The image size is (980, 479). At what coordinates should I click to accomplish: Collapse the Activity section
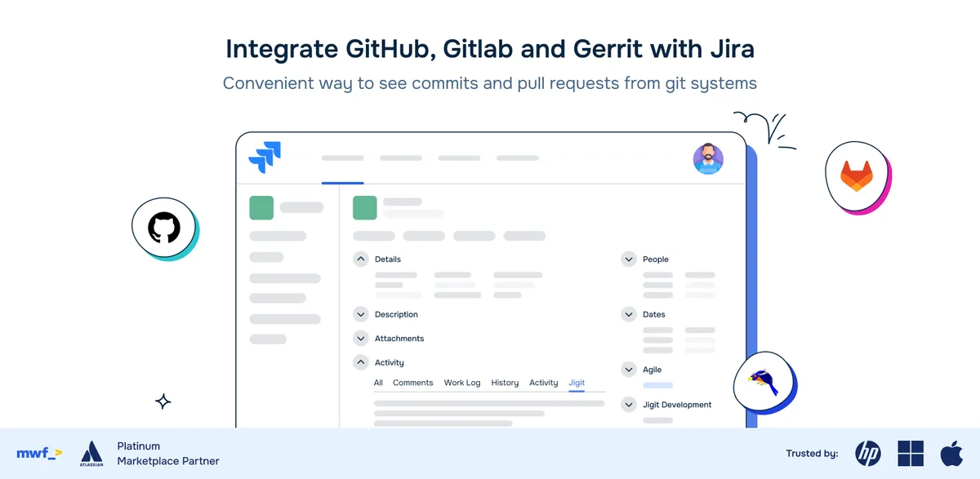(361, 362)
